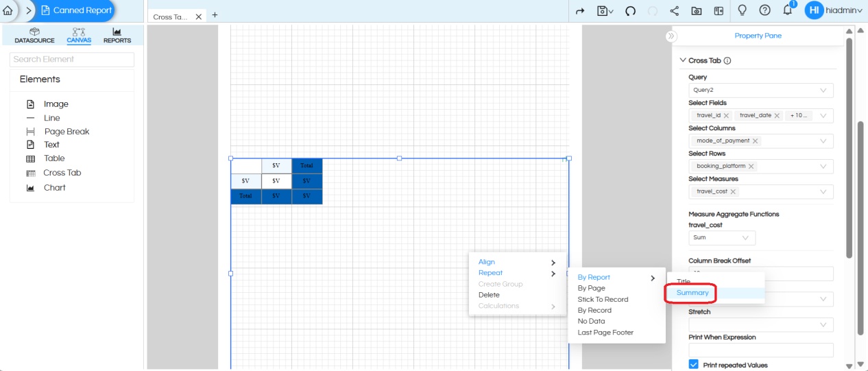868x371 pixels.
Task: Click the lightbulb ideas icon
Action: pyautogui.click(x=742, y=10)
